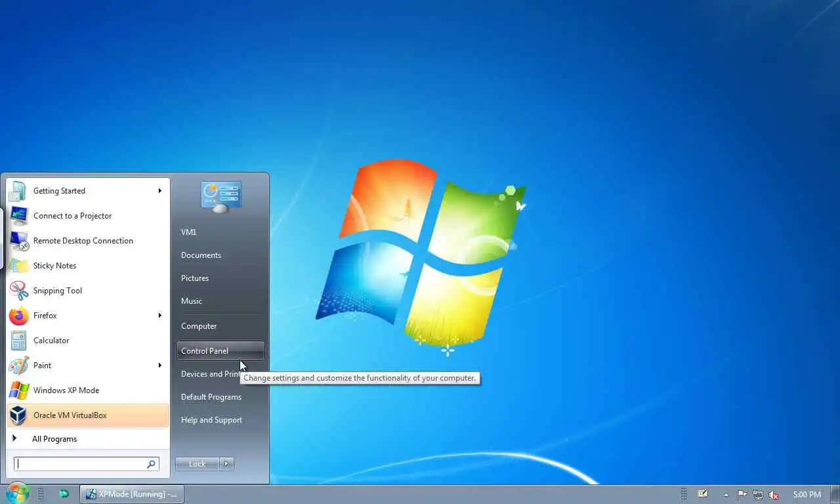Open Windows XP Mode icon
Image resolution: width=840 pixels, height=504 pixels.
coord(18,390)
